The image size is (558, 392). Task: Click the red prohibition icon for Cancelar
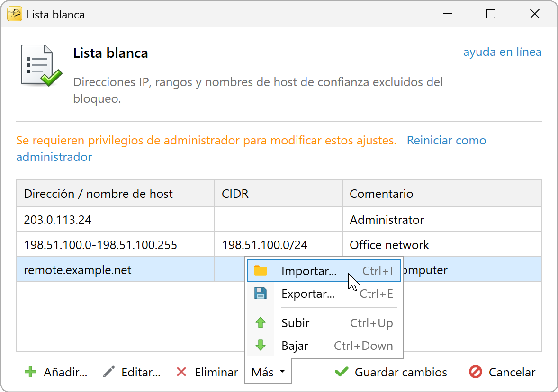(476, 372)
